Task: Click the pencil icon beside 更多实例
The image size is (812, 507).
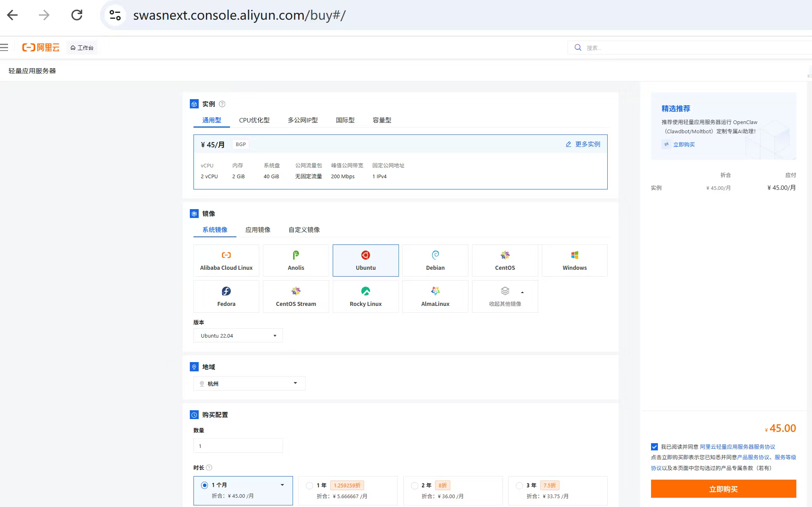Action: coord(568,144)
